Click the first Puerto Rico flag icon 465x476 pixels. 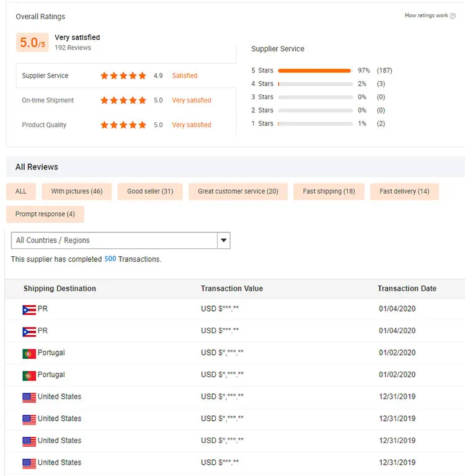click(x=29, y=309)
